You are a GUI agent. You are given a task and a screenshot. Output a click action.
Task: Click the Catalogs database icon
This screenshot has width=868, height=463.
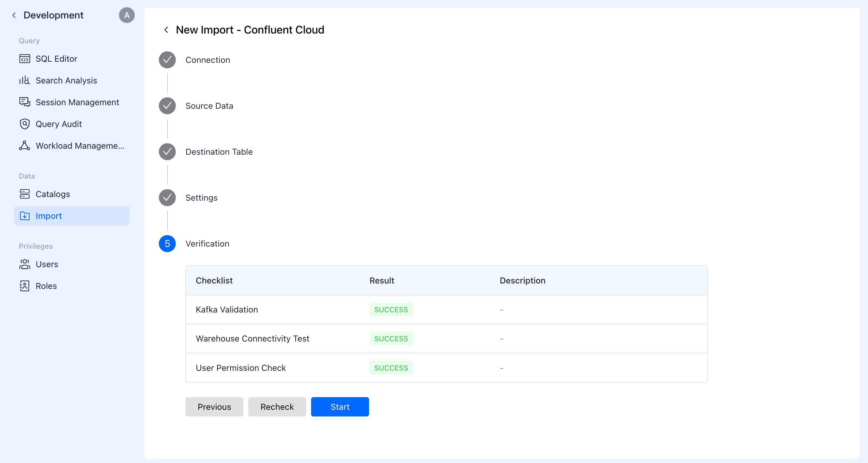[x=24, y=194]
